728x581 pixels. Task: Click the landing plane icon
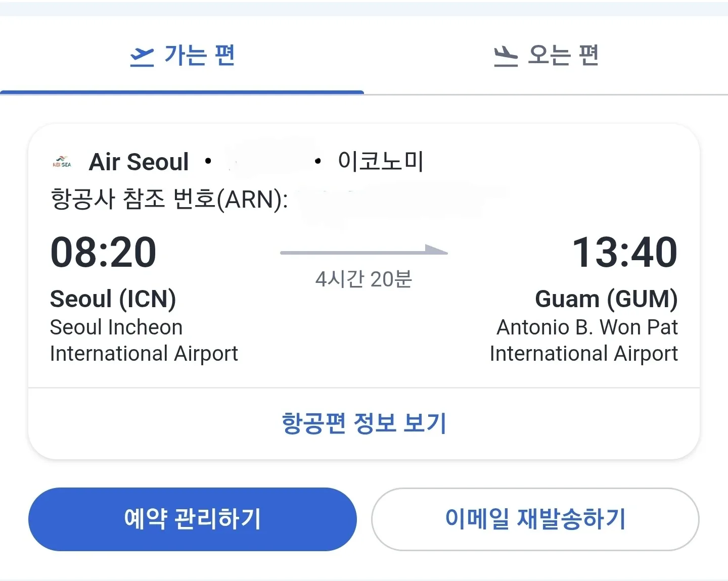506,57
